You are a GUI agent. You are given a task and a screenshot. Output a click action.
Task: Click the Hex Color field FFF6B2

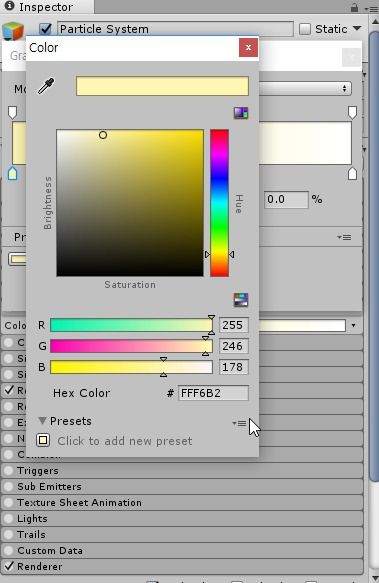(213, 393)
